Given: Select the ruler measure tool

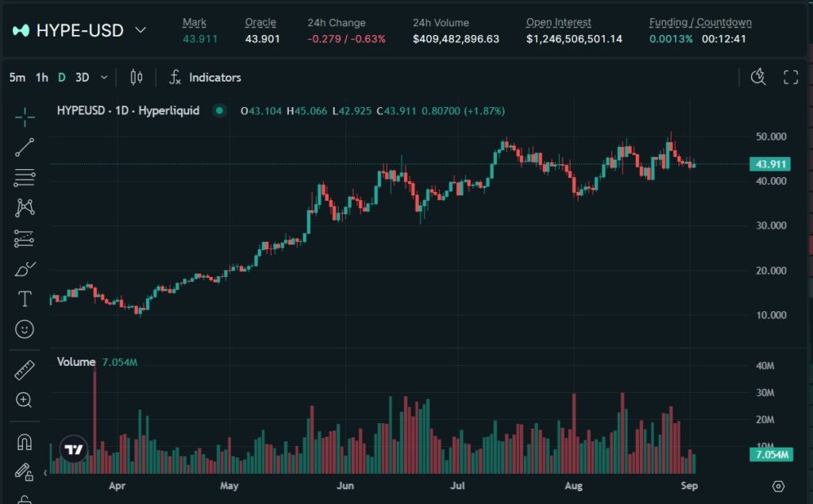Looking at the screenshot, I should tap(25, 370).
